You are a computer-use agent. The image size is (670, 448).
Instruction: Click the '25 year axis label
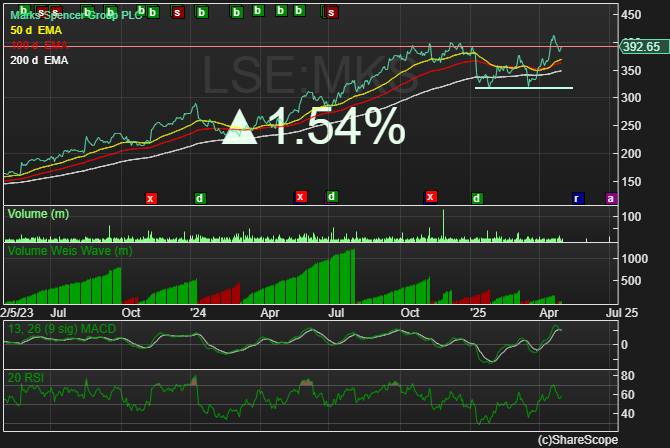pos(478,313)
